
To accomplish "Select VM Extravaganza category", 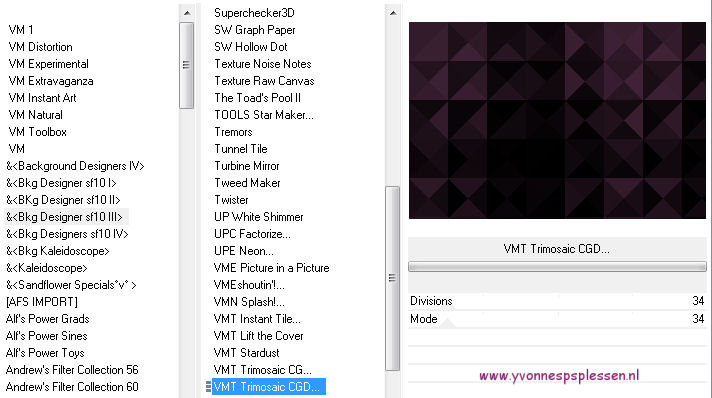I will click(51, 81).
